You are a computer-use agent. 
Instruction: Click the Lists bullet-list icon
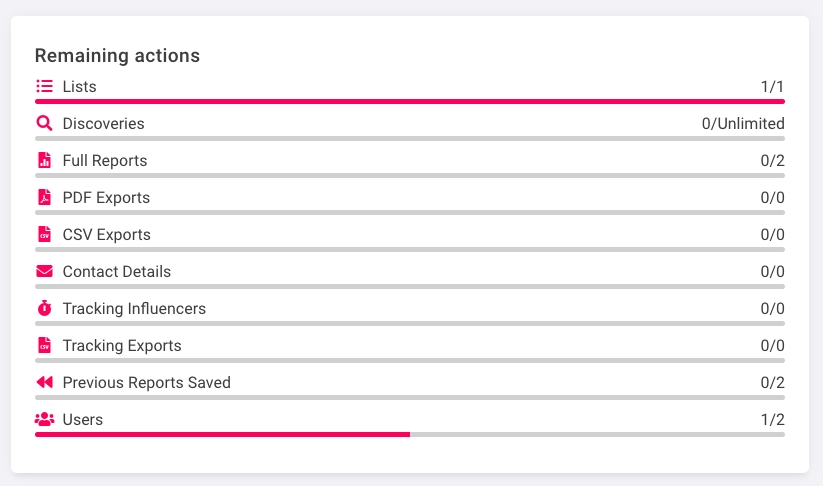pos(44,87)
